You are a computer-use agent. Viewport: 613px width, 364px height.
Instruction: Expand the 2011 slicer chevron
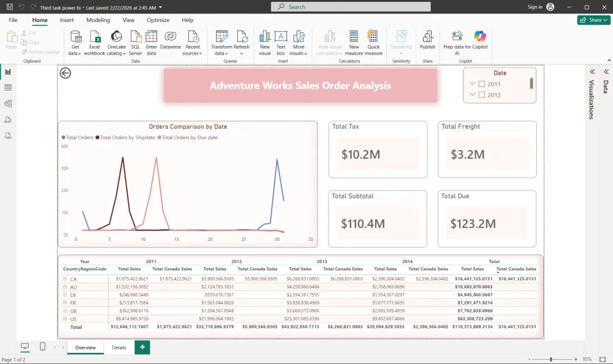click(x=472, y=84)
